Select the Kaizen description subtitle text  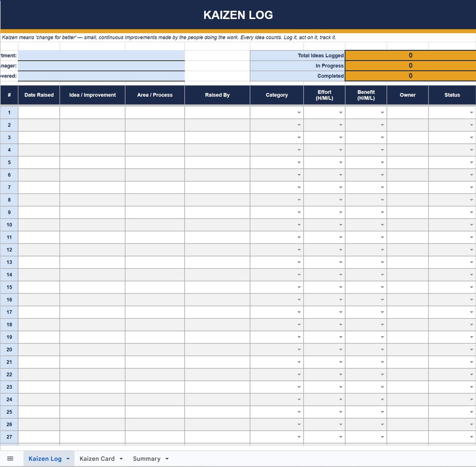[169, 37]
